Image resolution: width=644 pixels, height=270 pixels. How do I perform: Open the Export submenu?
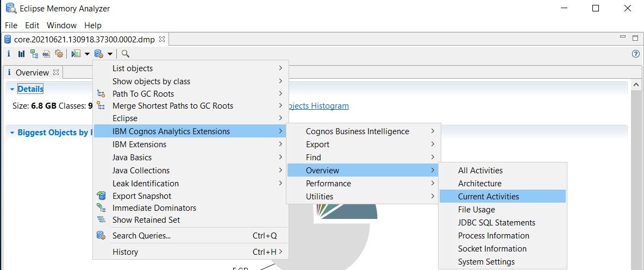[364, 145]
